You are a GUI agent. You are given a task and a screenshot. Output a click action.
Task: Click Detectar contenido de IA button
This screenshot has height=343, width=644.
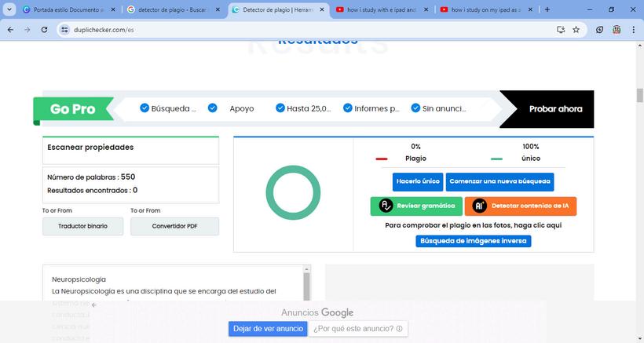[x=521, y=206]
